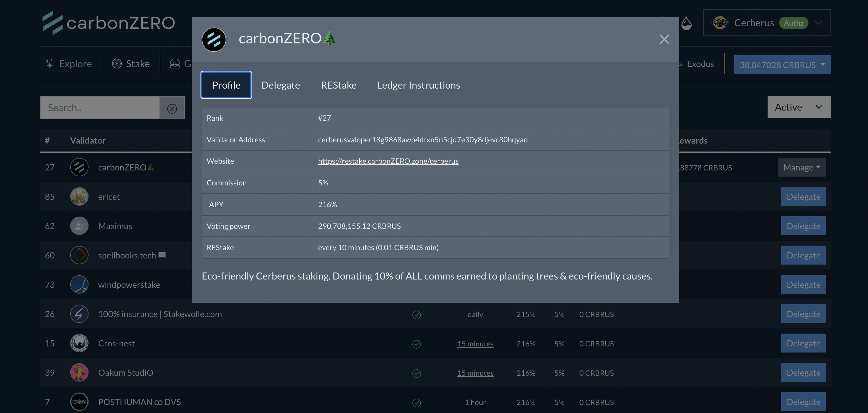This screenshot has width=868, height=413.
Task: Delegate to Oakum StudiO
Action: [804, 373]
